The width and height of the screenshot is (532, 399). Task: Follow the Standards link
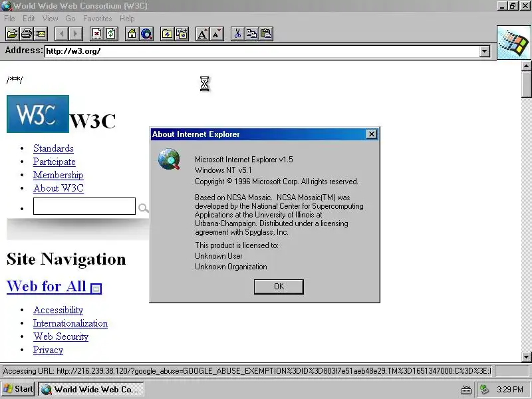(53, 148)
